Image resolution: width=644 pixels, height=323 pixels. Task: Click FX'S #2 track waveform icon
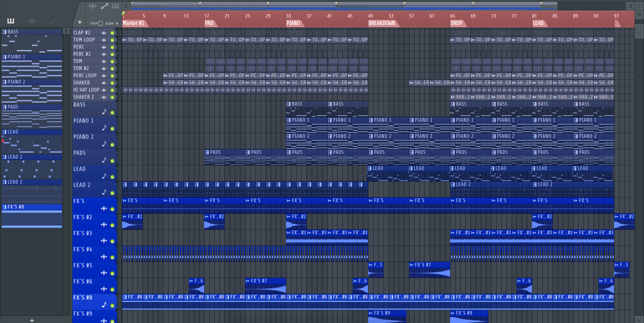104,224
